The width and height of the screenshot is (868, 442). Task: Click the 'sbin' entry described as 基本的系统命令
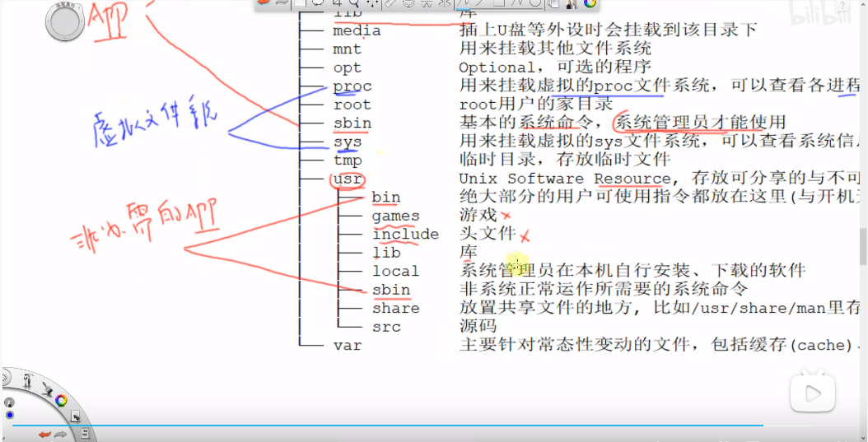pyautogui.click(x=352, y=123)
